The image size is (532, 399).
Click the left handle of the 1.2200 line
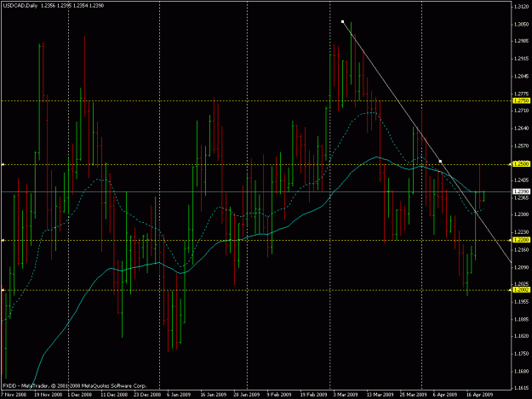[x=3, y=241]
